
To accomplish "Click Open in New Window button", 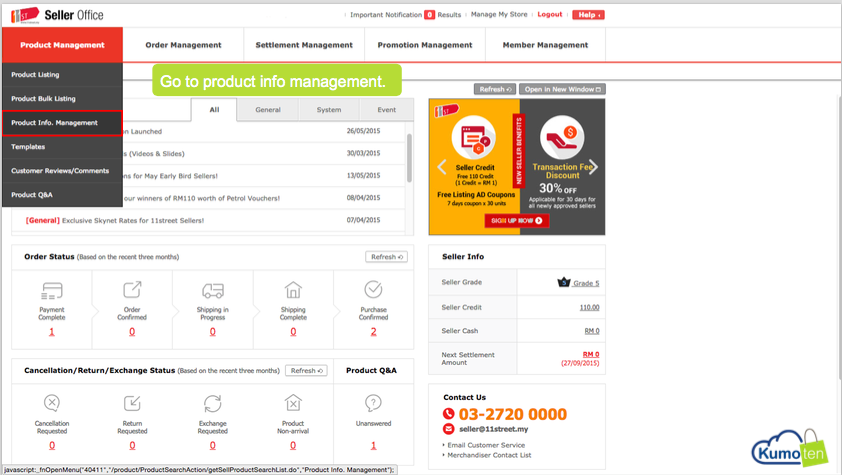I will pos(562,89).
